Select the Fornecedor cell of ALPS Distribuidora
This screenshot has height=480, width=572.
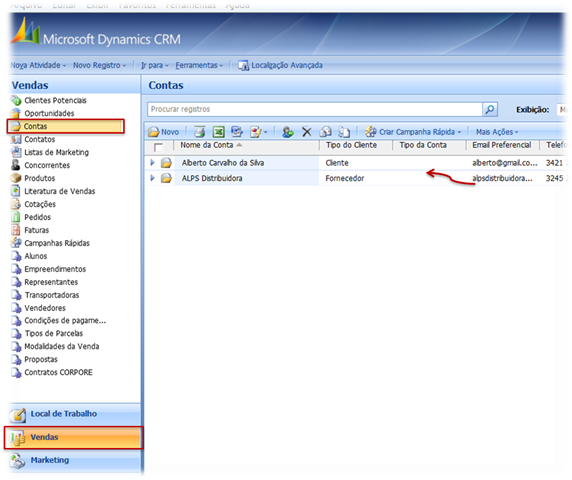tap(345, 178)
